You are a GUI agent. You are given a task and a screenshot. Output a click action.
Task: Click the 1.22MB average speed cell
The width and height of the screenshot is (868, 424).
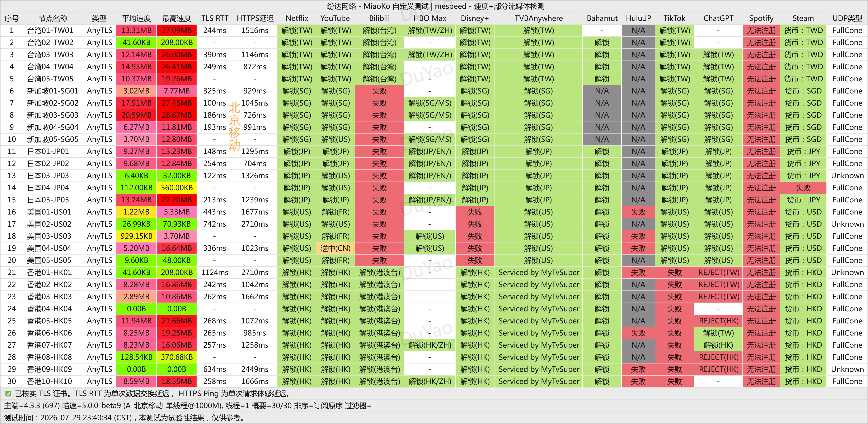pyautogui.click(x=136, y=212)
